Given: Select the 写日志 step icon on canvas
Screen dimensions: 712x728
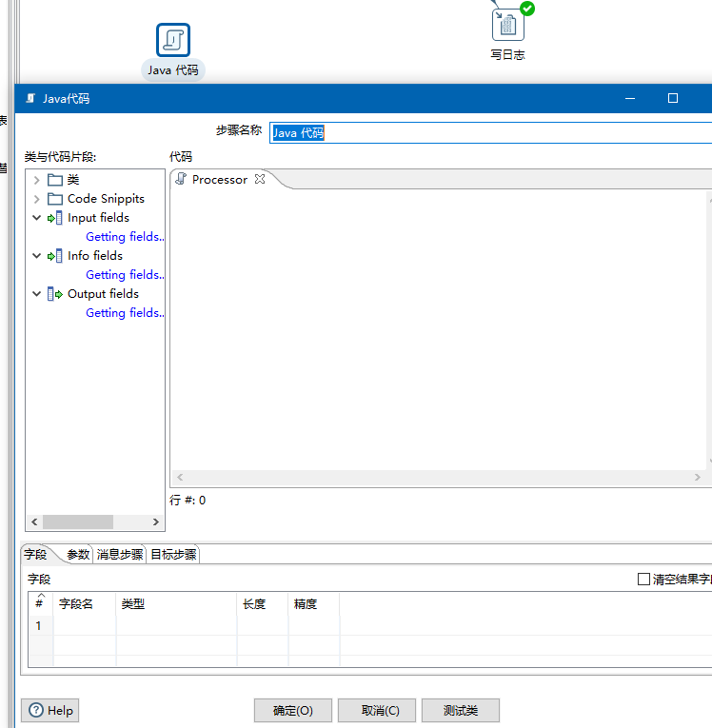Looking at the screenshot, I should click(x=507, y=24).
